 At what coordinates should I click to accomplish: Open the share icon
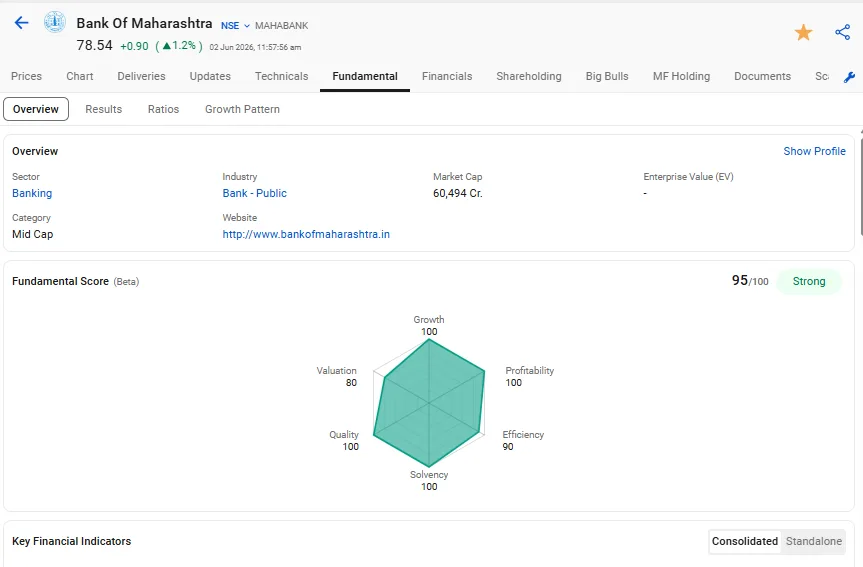tap(843, 32)
